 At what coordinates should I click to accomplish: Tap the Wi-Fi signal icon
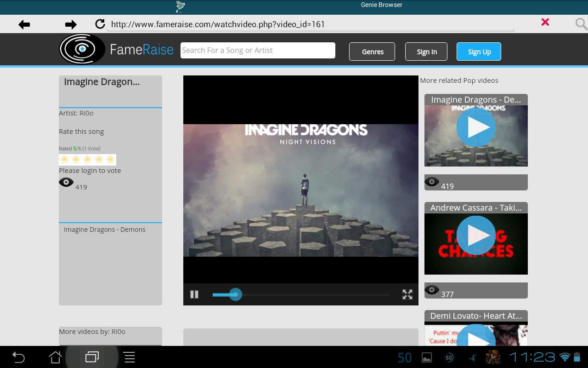point(565,357)
